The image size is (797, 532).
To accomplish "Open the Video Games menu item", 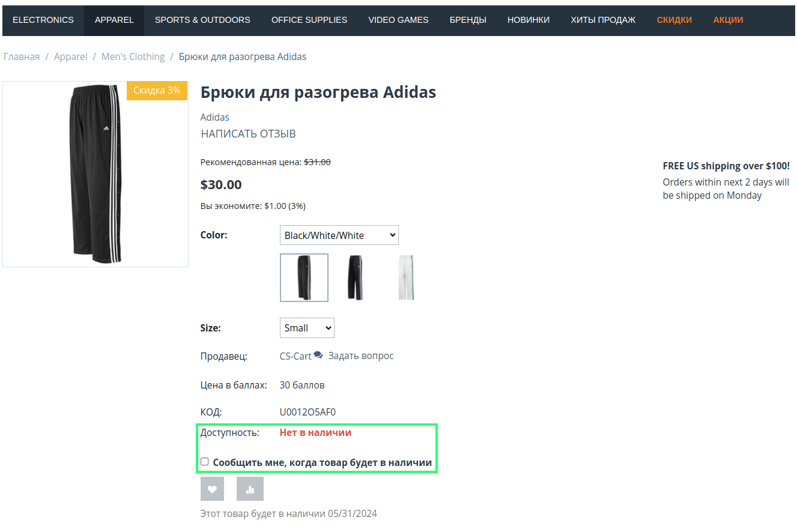I will 398,20.
